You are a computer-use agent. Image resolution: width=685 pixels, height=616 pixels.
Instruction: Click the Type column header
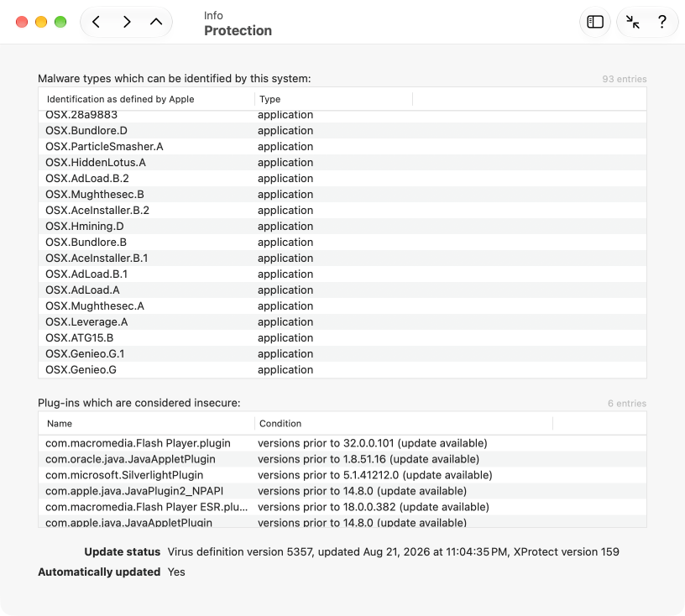click(333, 99)
